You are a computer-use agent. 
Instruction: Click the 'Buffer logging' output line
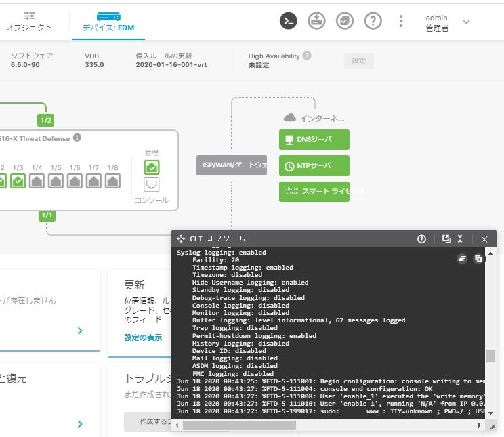point(299,320)
